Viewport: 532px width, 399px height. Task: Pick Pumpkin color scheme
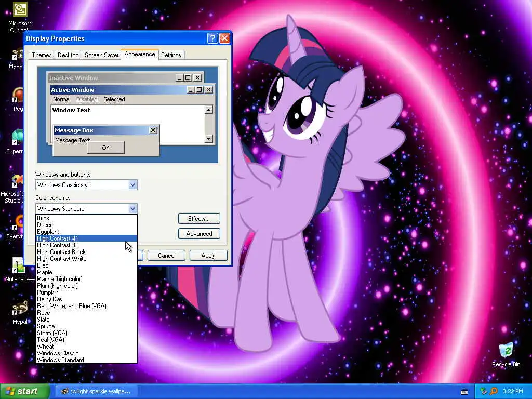pos(87,292)
